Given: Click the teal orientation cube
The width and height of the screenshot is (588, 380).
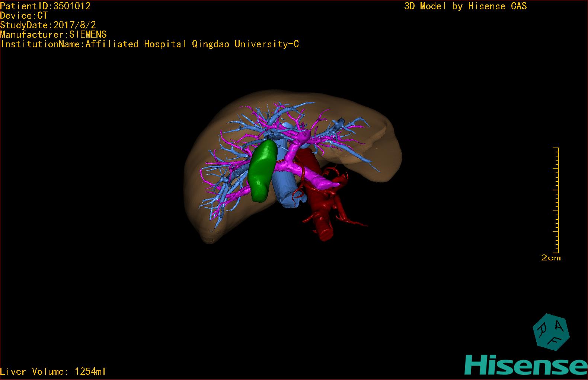Looking at the screenshot, I should [x=551, y=332].
